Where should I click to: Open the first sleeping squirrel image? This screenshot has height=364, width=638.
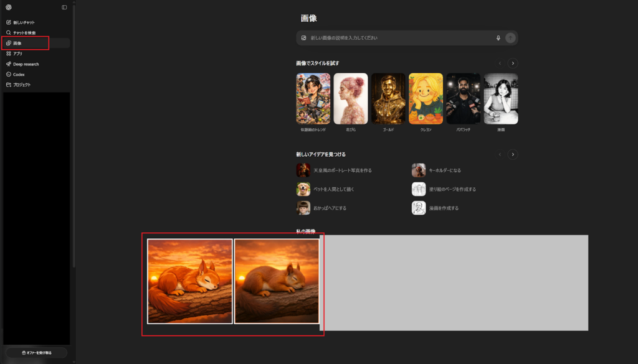point(189,281)
